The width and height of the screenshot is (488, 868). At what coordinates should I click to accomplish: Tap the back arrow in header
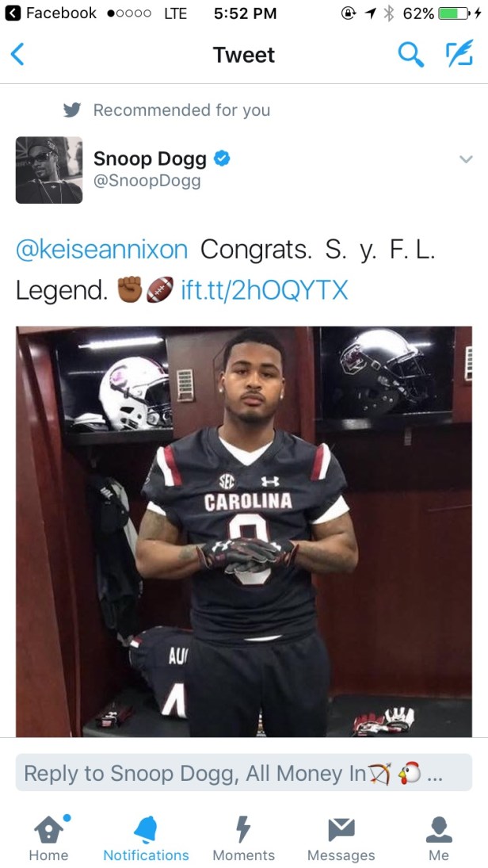pos(17,55)
